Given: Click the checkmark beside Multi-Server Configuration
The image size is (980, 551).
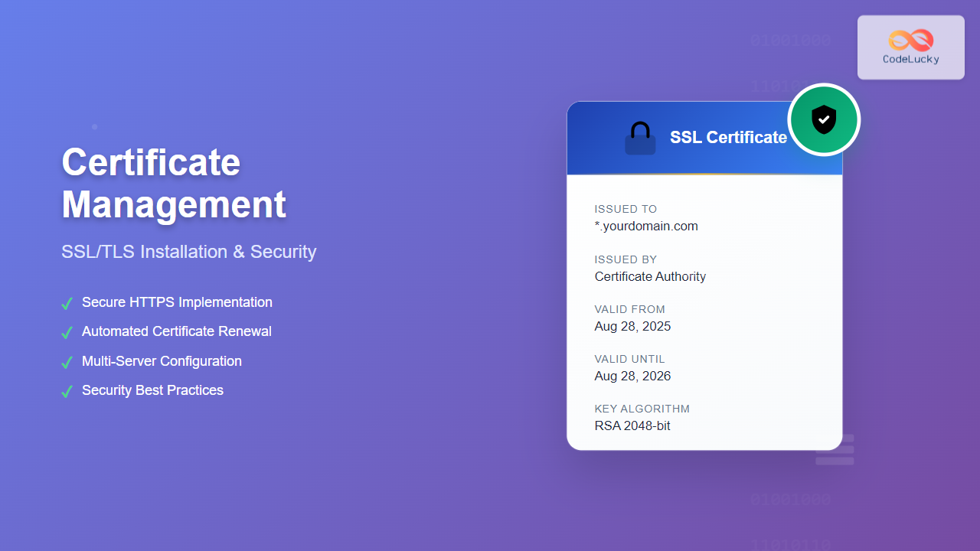Looking at the screenshot, I should click(67, 362).
